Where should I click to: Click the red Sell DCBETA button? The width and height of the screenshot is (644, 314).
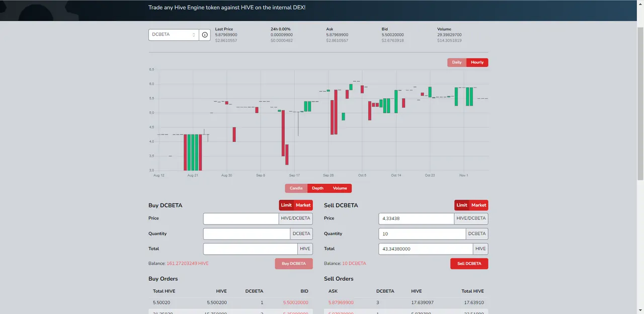click(x=469, y=263)
